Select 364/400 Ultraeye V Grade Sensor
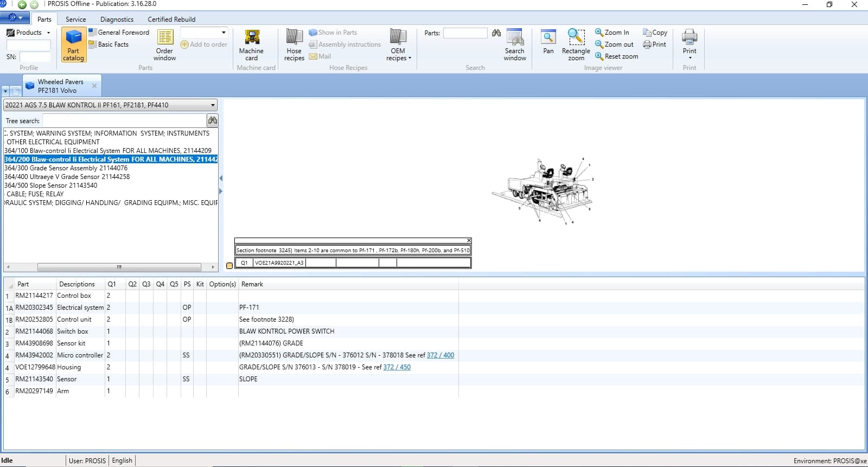The image size is (868, 467). (67, 177)
